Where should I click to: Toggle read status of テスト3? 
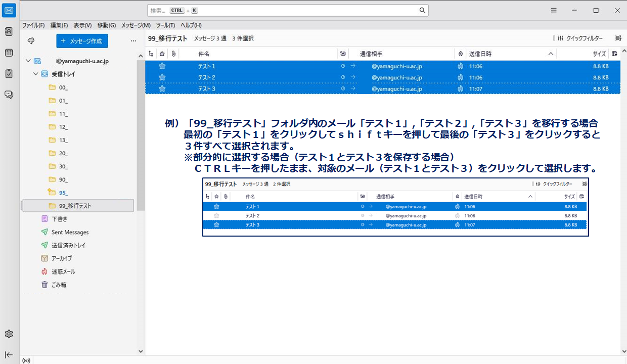point(343,88)
